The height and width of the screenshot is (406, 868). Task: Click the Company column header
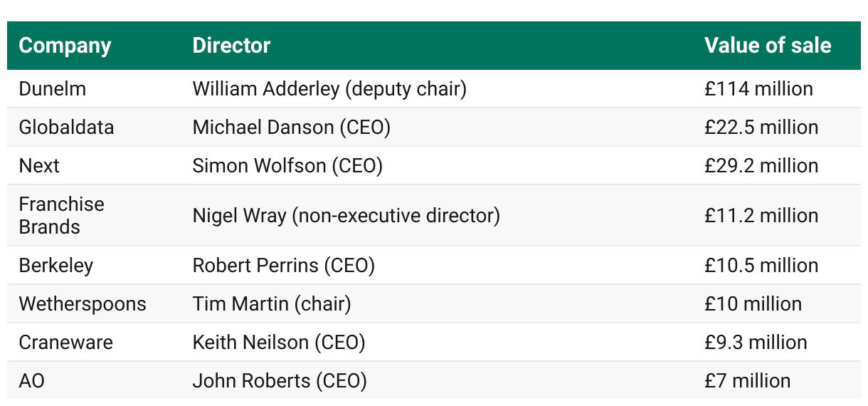(x=65, y=46)
